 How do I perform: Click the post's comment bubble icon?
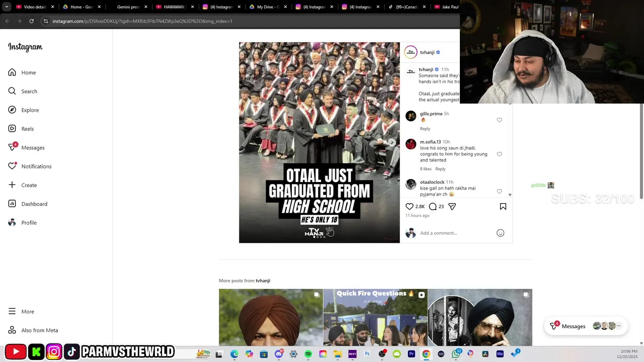tap(433, 206)
